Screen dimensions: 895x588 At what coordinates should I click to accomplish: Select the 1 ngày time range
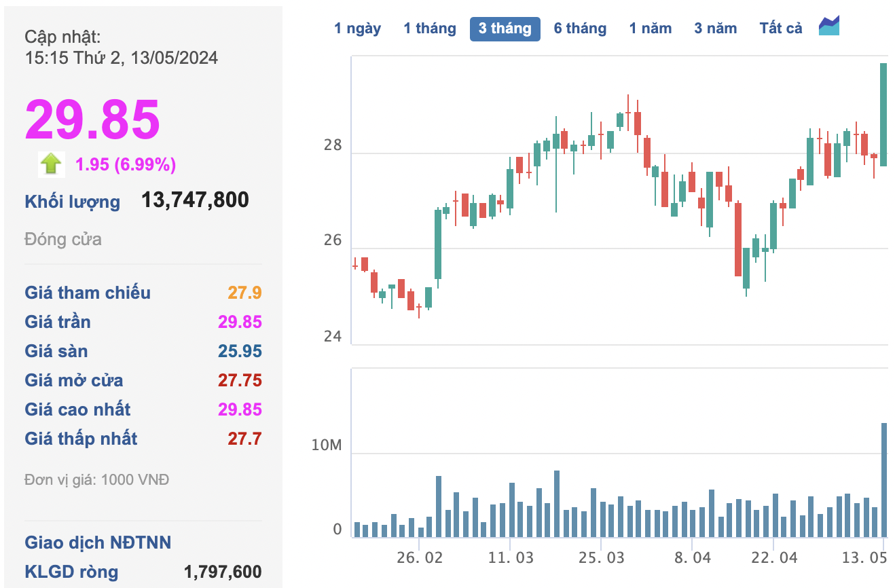pos(357,29)
